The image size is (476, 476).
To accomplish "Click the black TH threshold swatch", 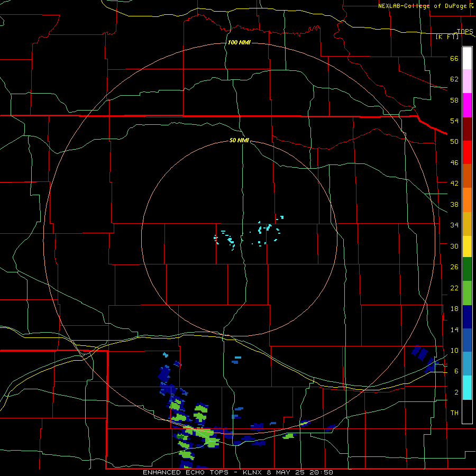I will pos(467,411).
